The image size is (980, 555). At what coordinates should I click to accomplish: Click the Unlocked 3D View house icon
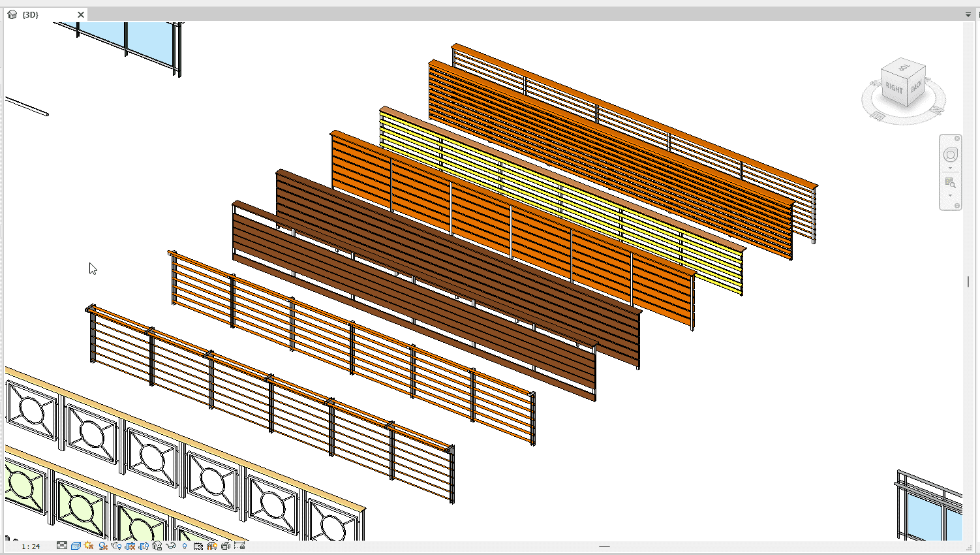click(x=157, y=546)
